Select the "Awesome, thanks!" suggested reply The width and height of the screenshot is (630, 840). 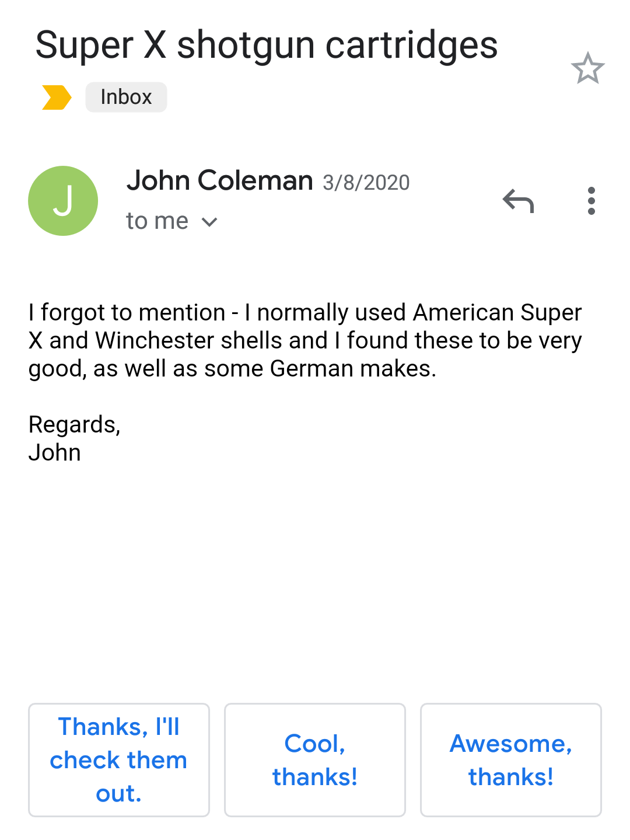[511, 759]
